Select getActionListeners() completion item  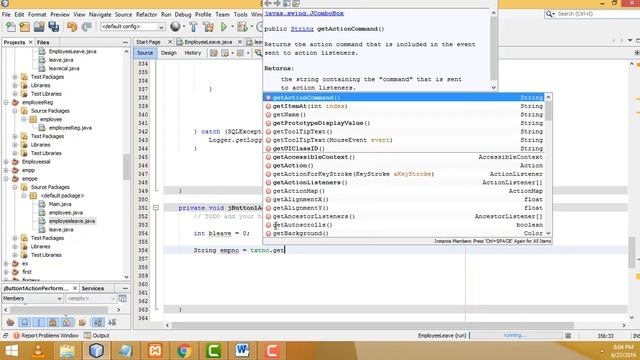pos(404,182)
